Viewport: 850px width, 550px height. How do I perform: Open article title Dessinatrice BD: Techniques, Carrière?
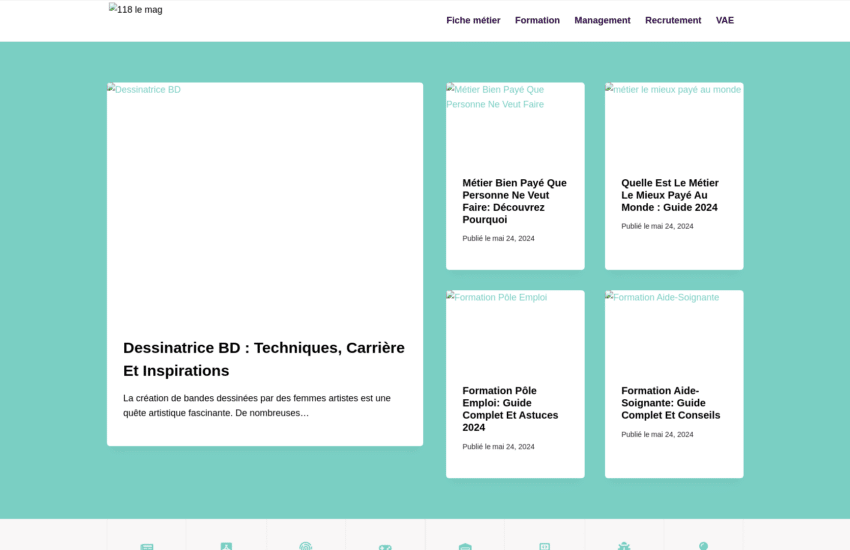tap(264, 359)
